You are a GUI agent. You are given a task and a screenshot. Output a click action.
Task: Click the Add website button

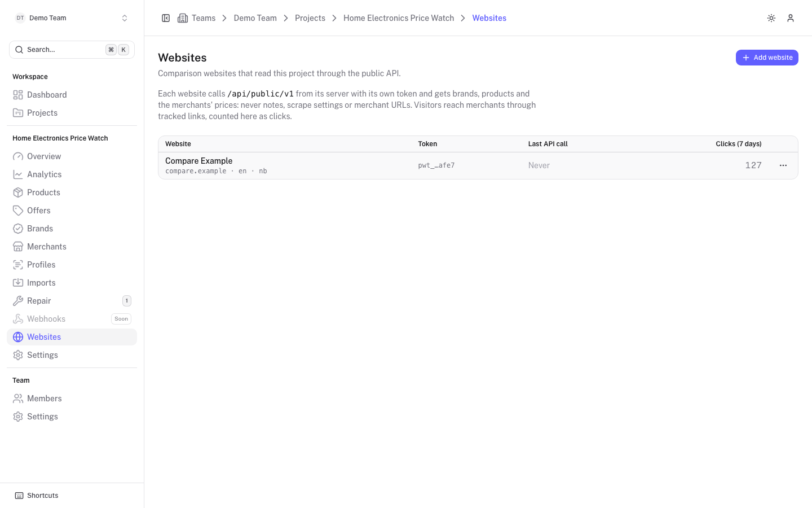coord(767,58)
